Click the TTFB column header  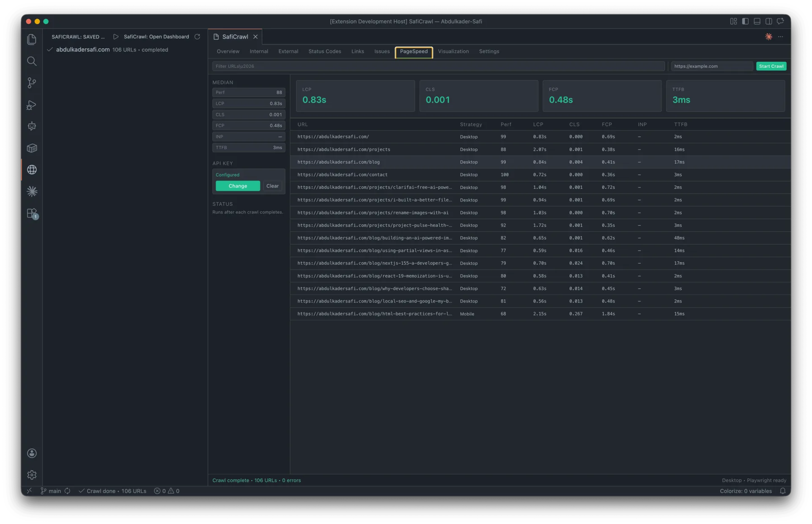click(680, 124)
